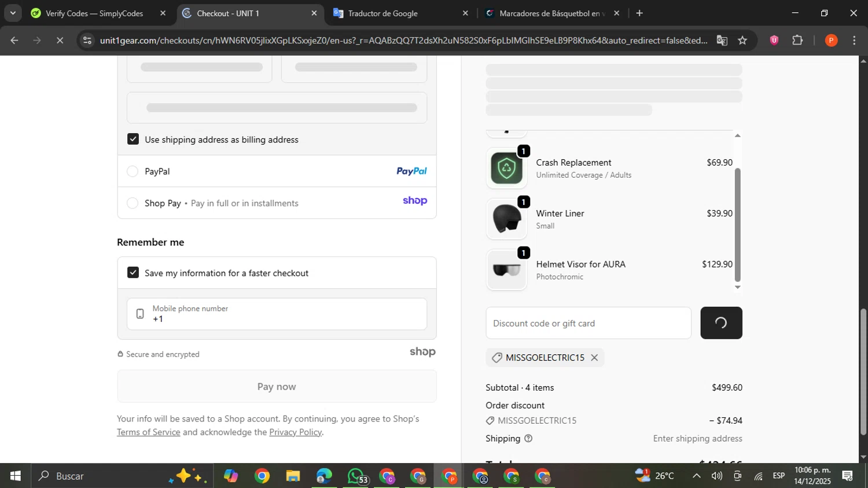
Task: Switch to Marcadores de Básquetbol tab
Action: coord(552,13)
